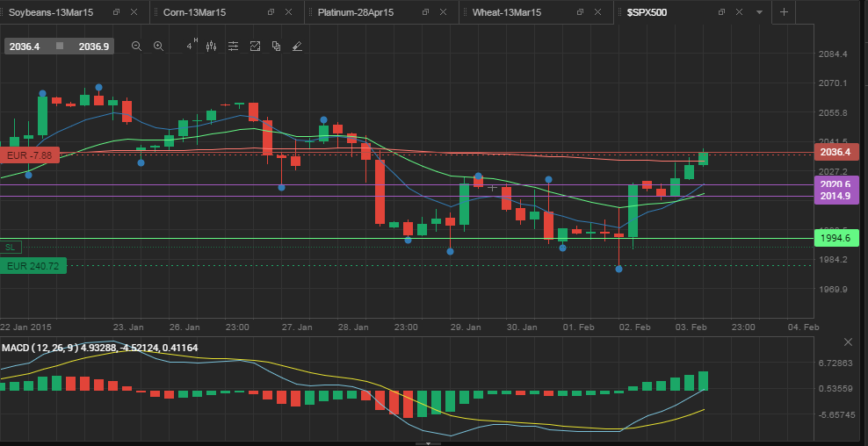
Task: Click the 26. Jan date label
Action: (184, 327)
